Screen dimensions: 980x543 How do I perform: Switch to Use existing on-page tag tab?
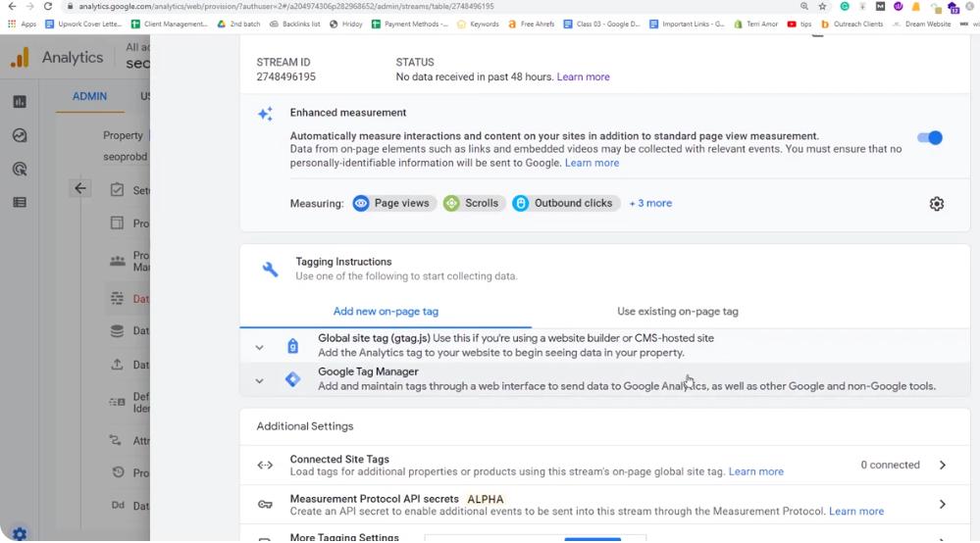[677, 312]
